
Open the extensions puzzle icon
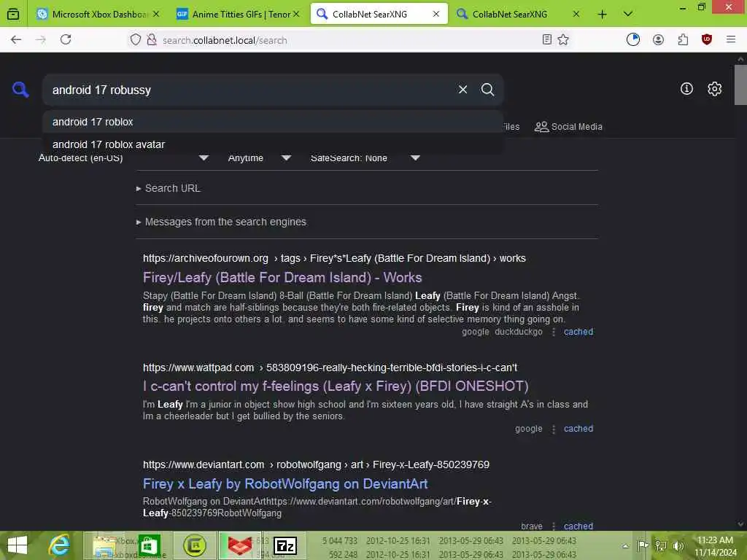coord(683,39)
